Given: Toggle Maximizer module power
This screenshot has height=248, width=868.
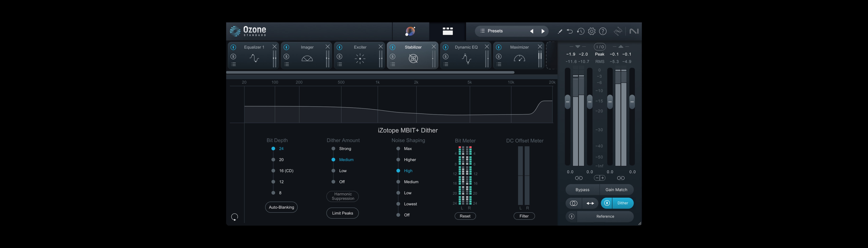Looking at the screenshot, I should pos(499,47).
